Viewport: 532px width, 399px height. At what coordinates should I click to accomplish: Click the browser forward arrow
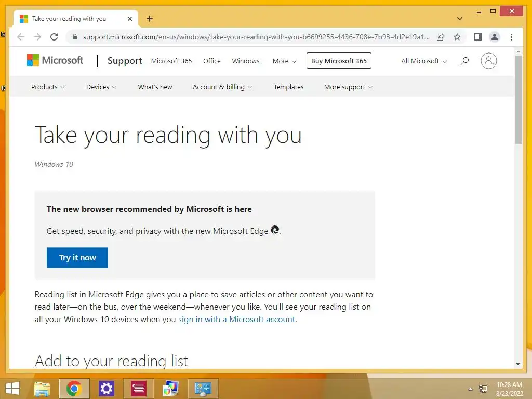coord(37,37)
